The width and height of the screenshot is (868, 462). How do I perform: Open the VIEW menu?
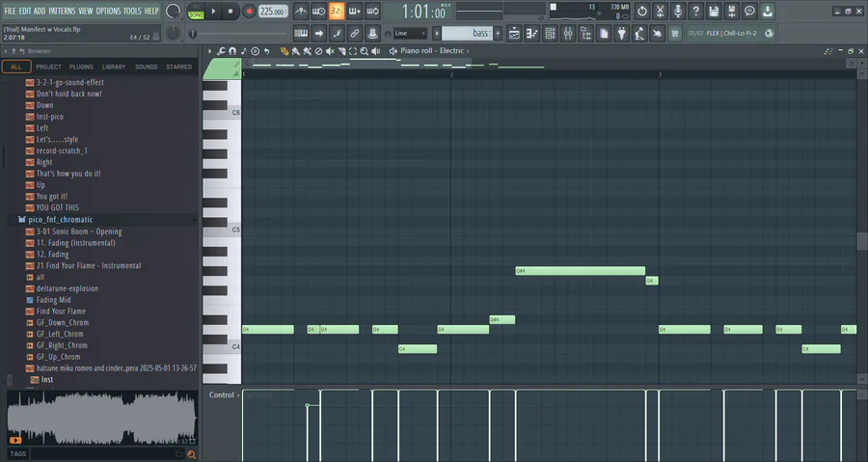pyautogui.click(x=85, y=11)
